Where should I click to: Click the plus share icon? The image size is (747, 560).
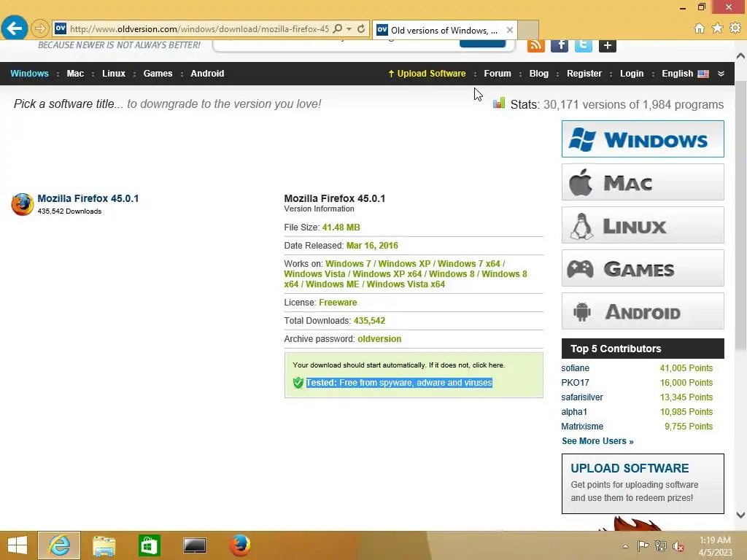(608, 46)
